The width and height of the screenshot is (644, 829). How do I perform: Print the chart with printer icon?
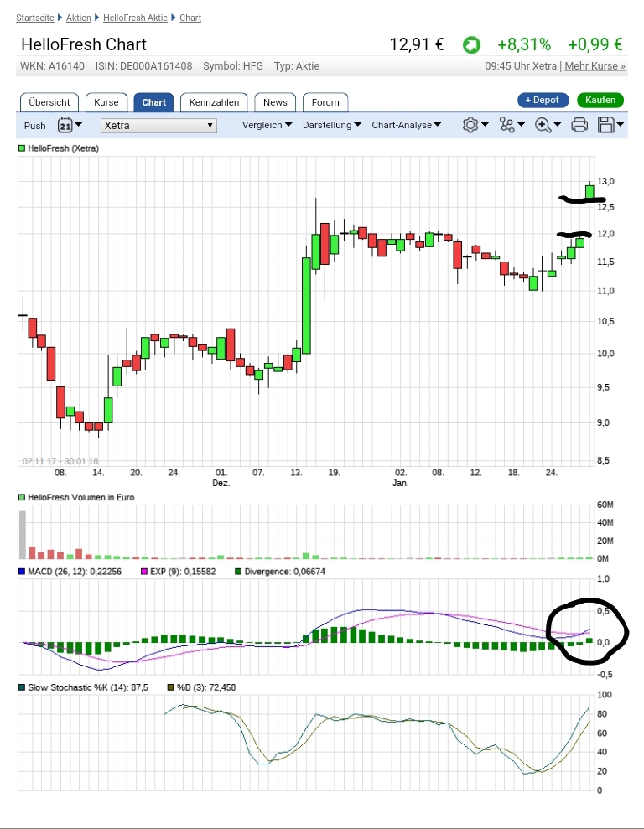[x=579, y=125]
